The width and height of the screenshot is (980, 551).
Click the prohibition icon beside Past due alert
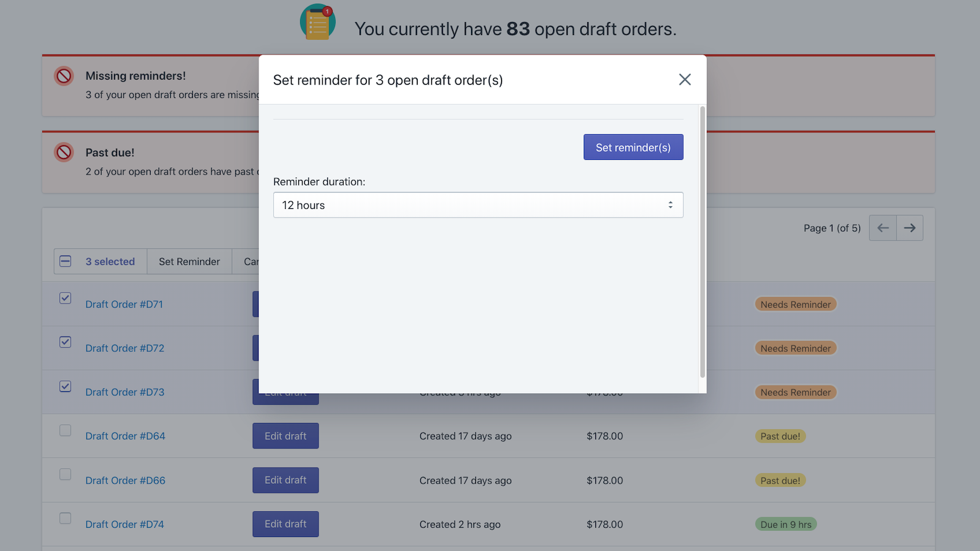click(64, 152)
